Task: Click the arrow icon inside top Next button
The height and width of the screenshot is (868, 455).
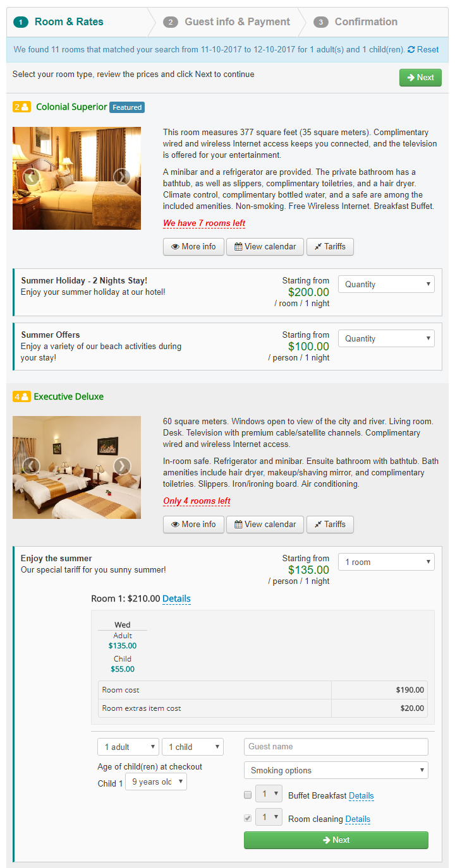Action: click(409, 78)
